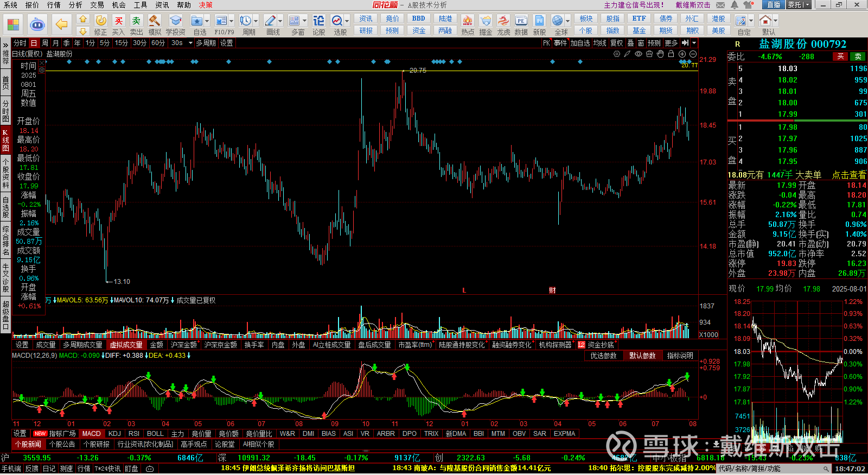This screenshot has width=868, height=475.
Task: Select the 虚拟成交量 volume tab
Action: coord(126,345)
